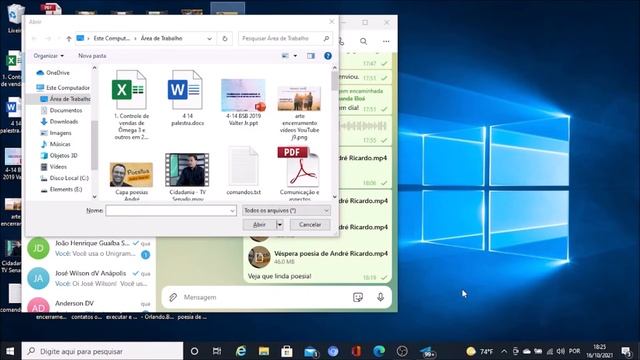Open the Organizar dropdown menu
Viewport: 640px width, 360px height.
[49, 56]
